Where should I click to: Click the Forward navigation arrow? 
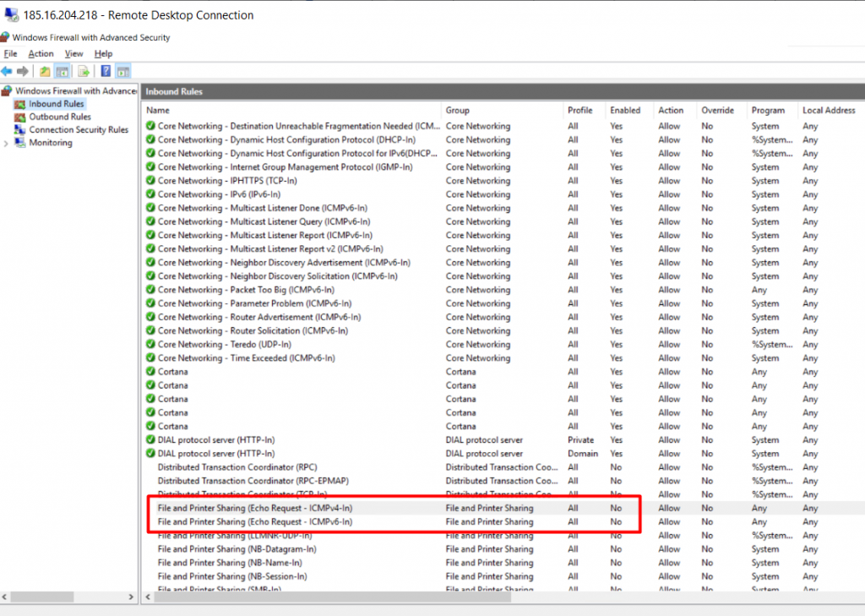pos(23,71)
